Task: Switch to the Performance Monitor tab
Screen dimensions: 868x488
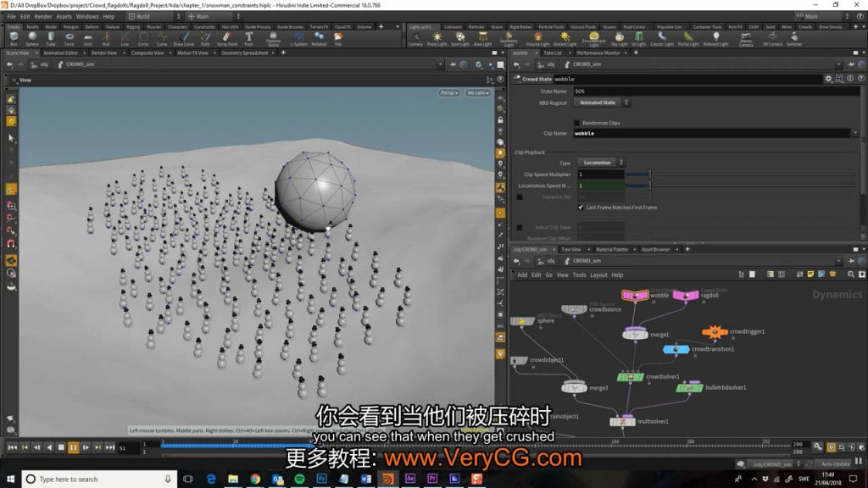Action: (x=598, y=53)
